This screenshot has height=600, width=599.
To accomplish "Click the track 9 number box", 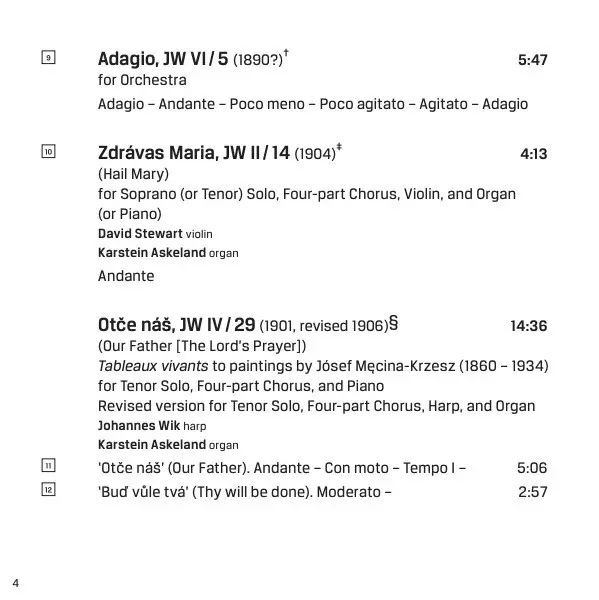I will pos(48,57).
